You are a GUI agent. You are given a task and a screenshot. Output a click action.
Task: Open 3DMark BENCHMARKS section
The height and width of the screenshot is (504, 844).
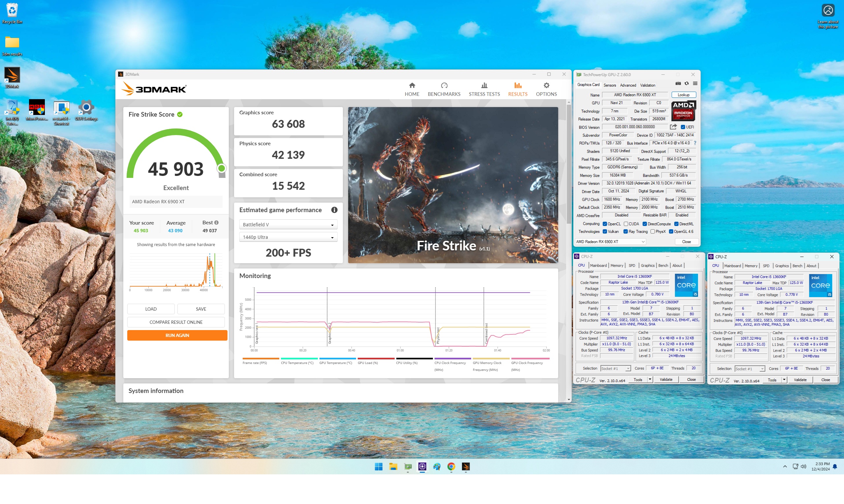(x=443, y=89)
